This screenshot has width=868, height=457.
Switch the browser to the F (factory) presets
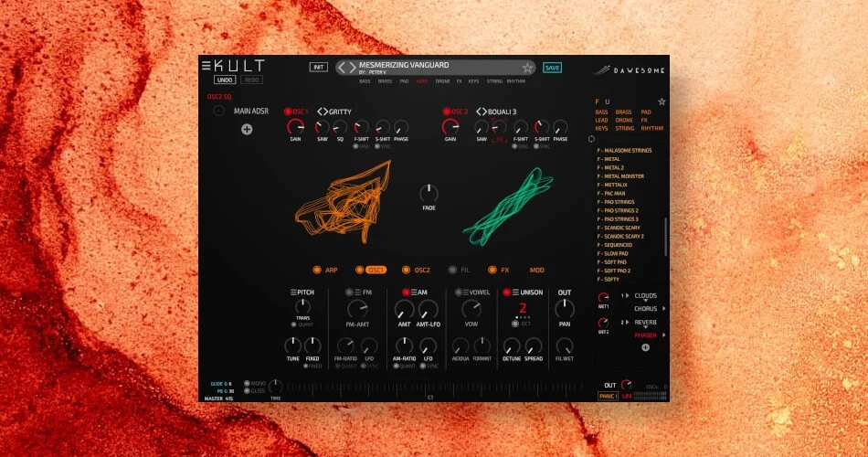(597, 102)
